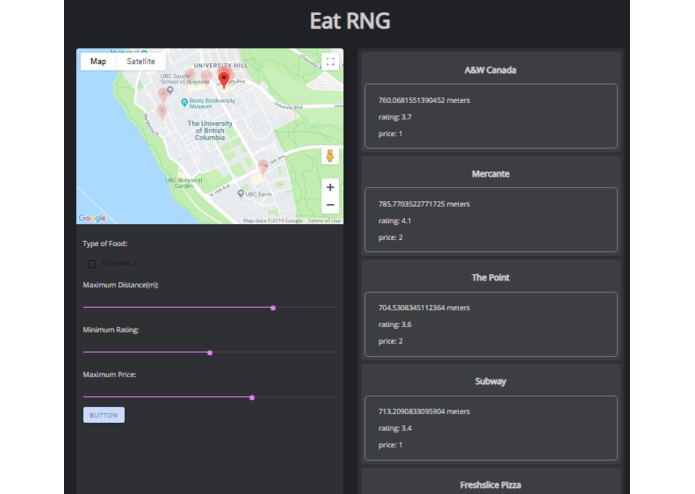Click the 760.0681551390452 meters distance text
The image size is (695, 494).
(x=424, y=100)
